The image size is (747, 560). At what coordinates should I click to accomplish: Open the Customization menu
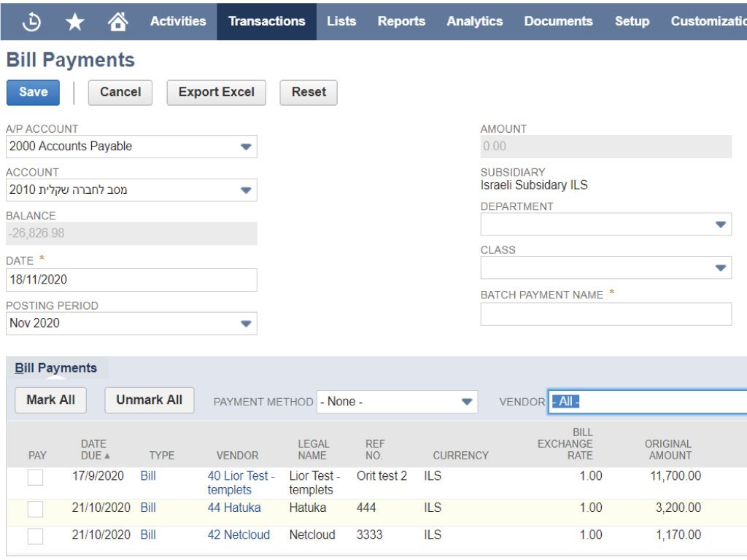(x=708, y=21)
